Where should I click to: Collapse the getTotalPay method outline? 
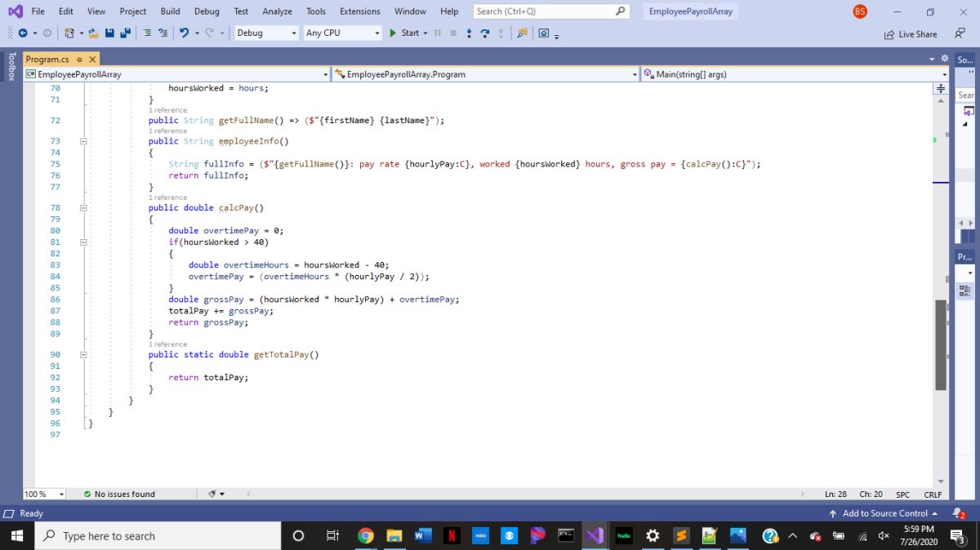(82, 355)
